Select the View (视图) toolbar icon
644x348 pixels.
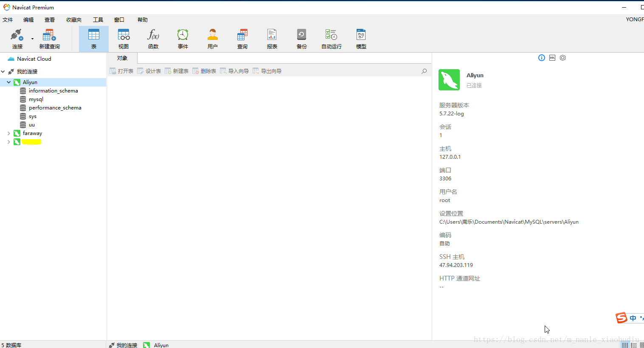point(124,39)
